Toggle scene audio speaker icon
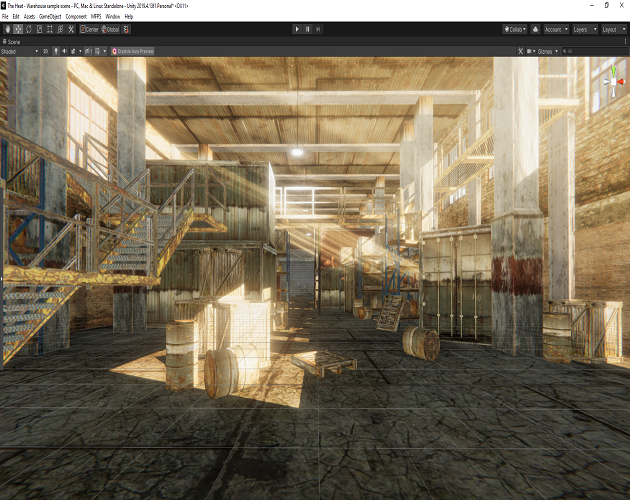Screen dimensions: 630x500 coord(66,50)
